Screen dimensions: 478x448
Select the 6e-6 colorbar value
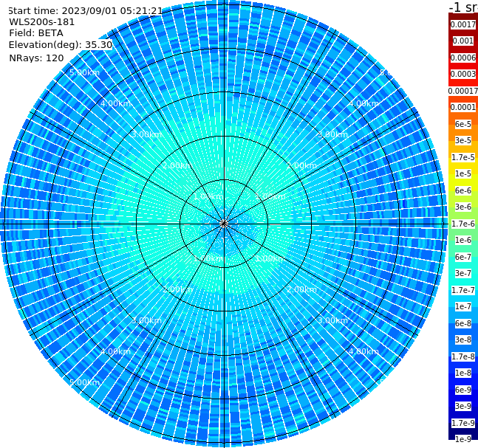pyautogui.click(x=463, y=190)
